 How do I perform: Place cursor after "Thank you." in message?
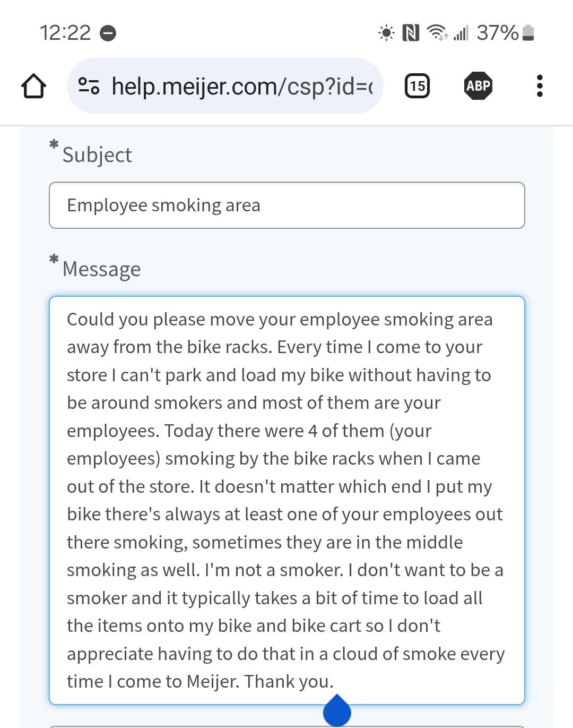point(334,682)
